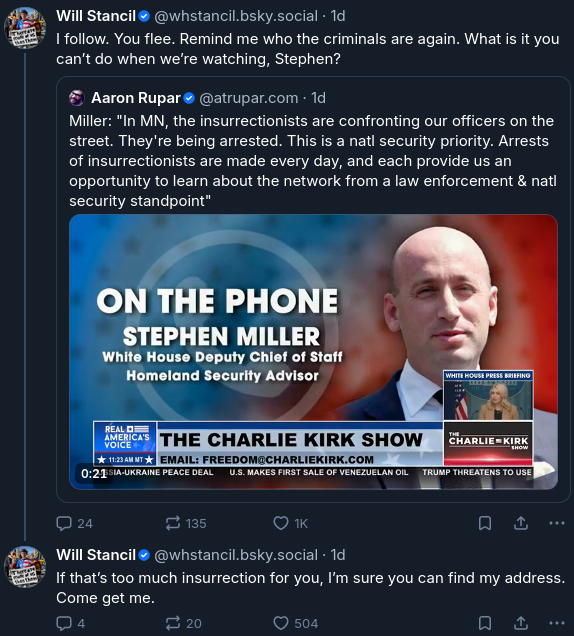Repost the post with 20 reposts
This screenshot has width=574, height=636.
pyautogui.click(x=183, y=623)
